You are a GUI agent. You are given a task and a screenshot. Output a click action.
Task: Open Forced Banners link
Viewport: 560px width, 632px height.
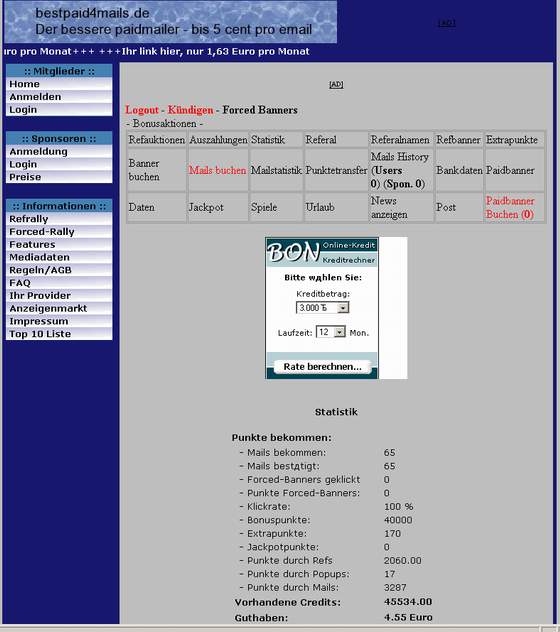coord(260,110)
